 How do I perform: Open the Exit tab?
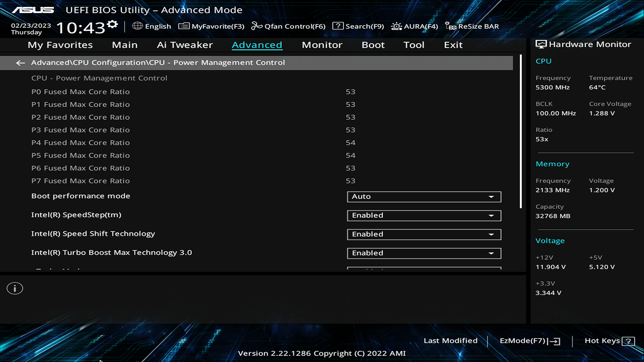pyautogui.click(x=453, y=45)
